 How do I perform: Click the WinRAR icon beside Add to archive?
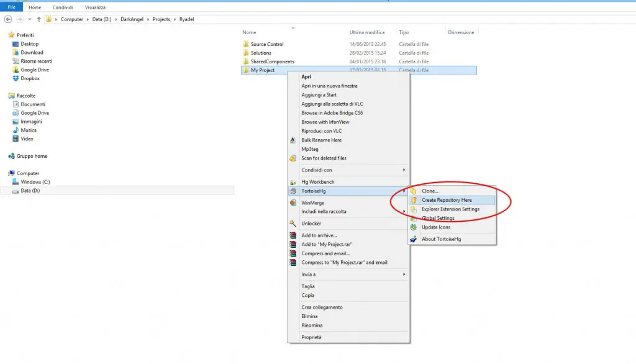[293, 235]
